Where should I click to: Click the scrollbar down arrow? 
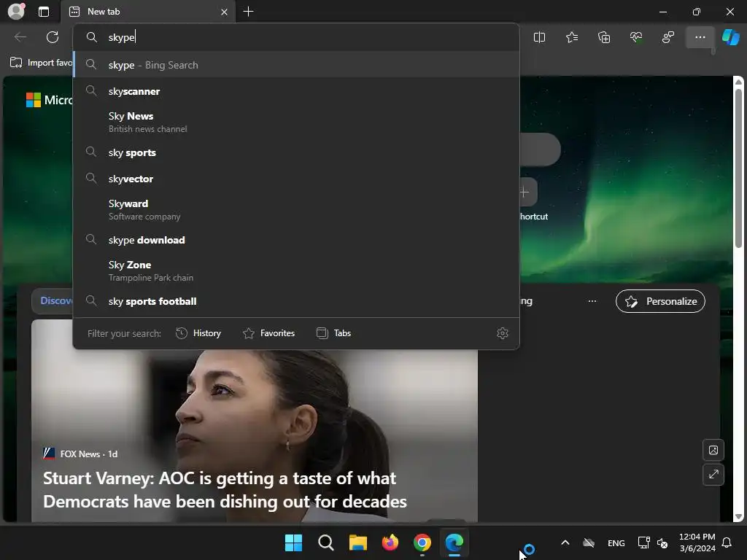(738, 517)
